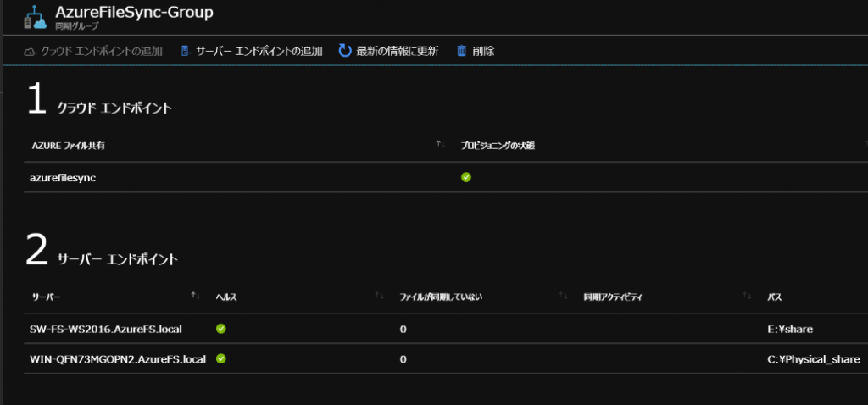Click the プロビジョニングの状態 column header

coord(498,146)
